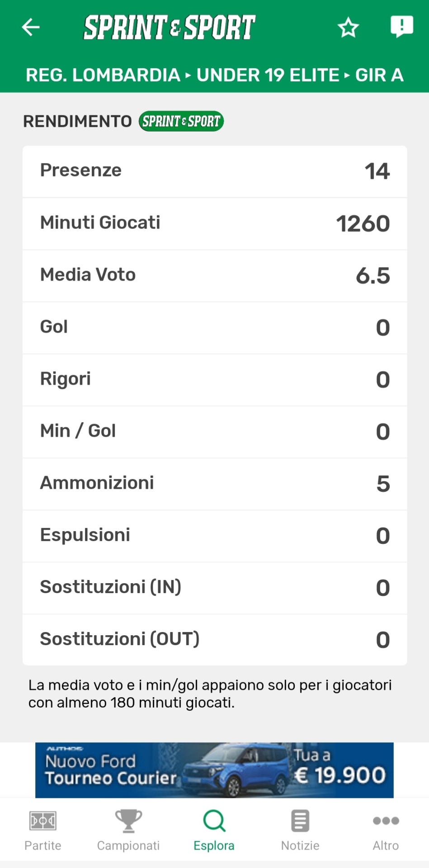
Task: Tap the green Sprint & Sport badge
Action: (x=181, y=121)
